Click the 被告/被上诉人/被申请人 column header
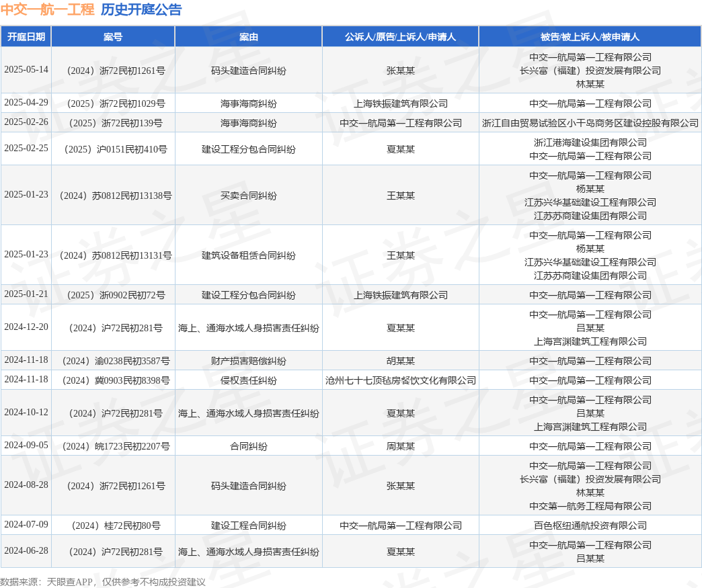The height and width of the screenshot is (588, 702). tap(590, 37)
